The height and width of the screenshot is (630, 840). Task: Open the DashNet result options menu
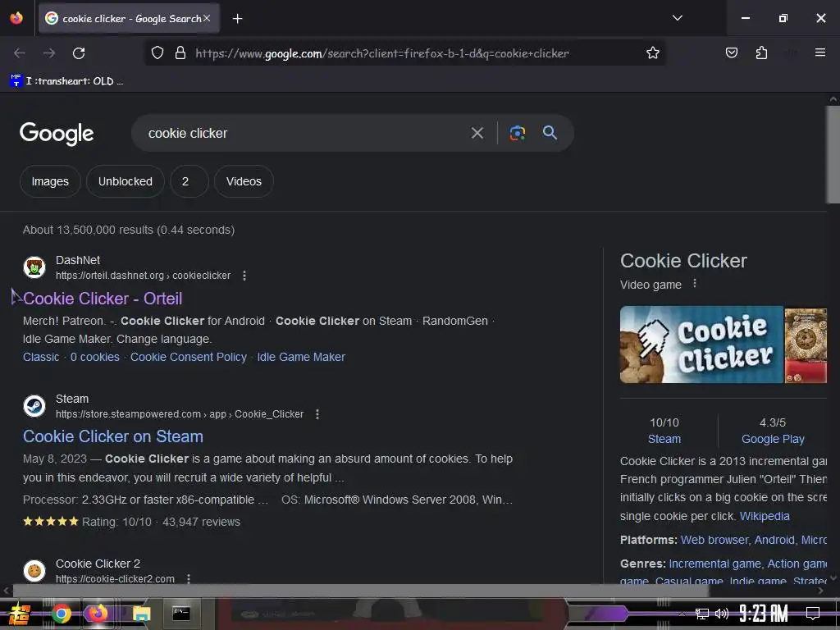pos(244,276)
